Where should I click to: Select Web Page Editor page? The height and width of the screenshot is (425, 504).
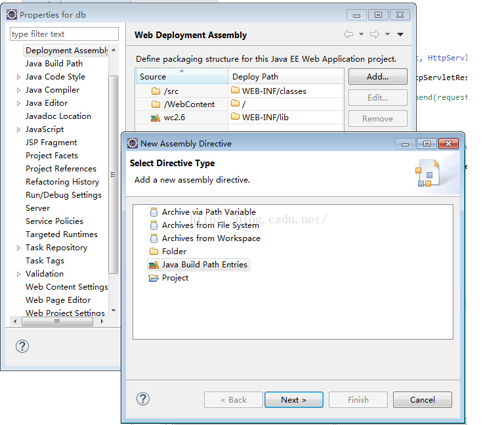pyautogui.click(x=58, y=300)
